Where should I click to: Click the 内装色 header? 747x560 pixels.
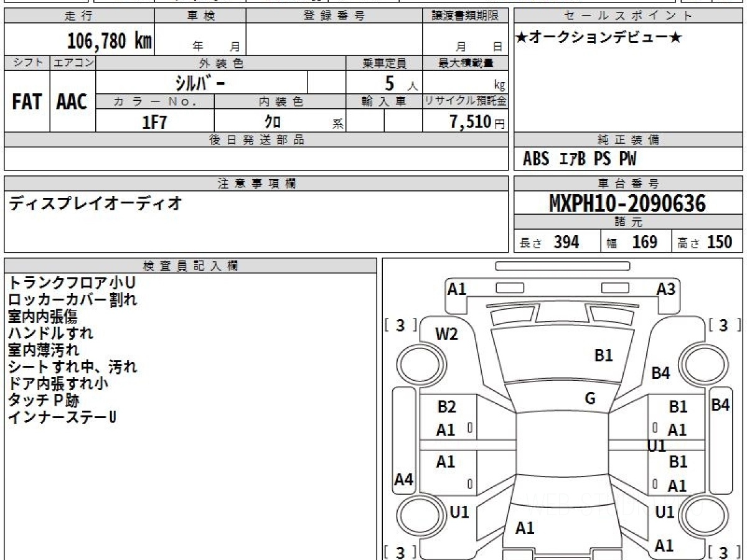point(280,101)
